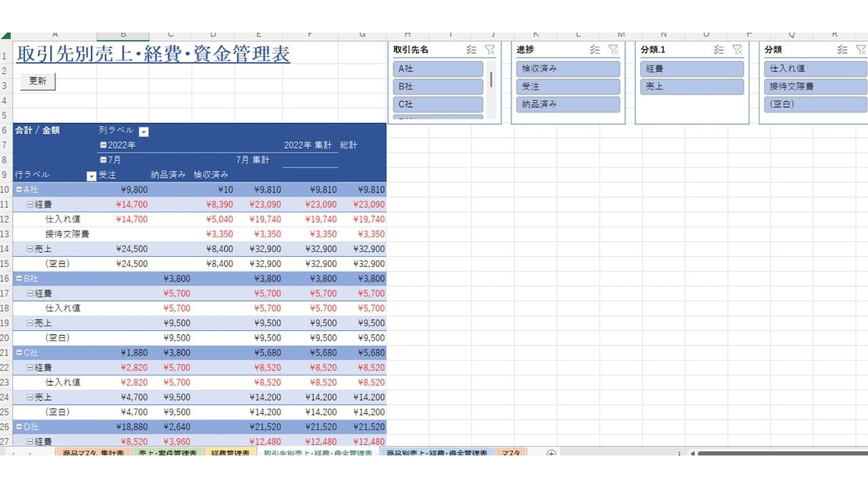
Task: Collapse 売上 under C社
Action: pyautogui.click(x=30, y=398)
